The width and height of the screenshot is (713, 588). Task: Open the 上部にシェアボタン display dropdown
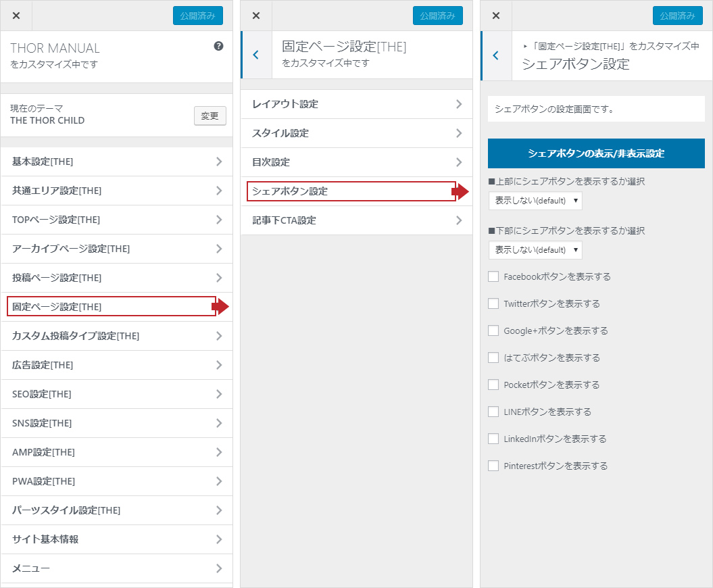point(535,201)
